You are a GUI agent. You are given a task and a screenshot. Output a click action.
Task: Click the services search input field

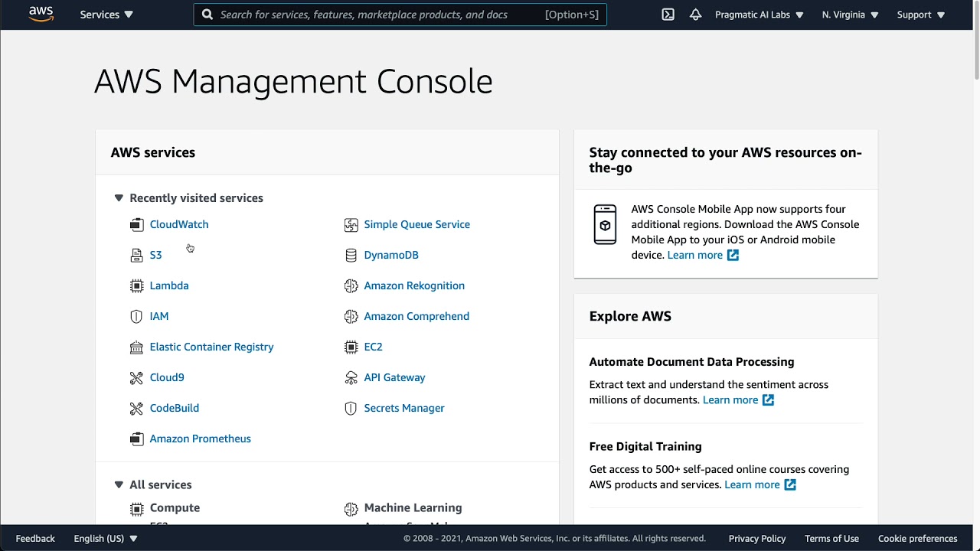tap(379, 15)
